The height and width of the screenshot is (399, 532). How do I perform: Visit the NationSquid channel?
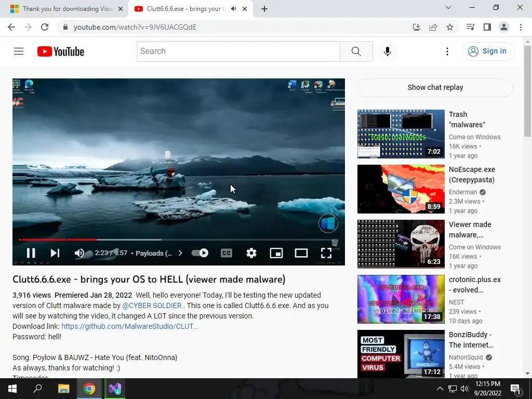tap(465, 357)
